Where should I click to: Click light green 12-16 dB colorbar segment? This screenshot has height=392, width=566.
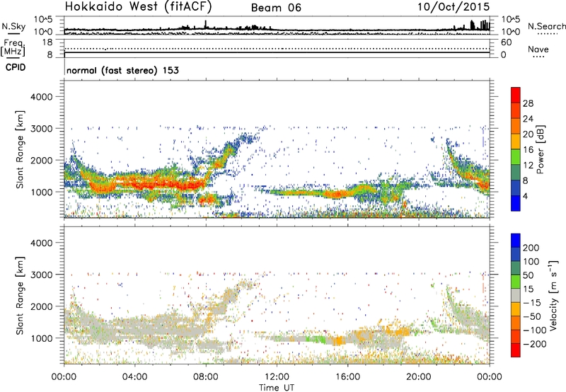[x=516, y=157]
